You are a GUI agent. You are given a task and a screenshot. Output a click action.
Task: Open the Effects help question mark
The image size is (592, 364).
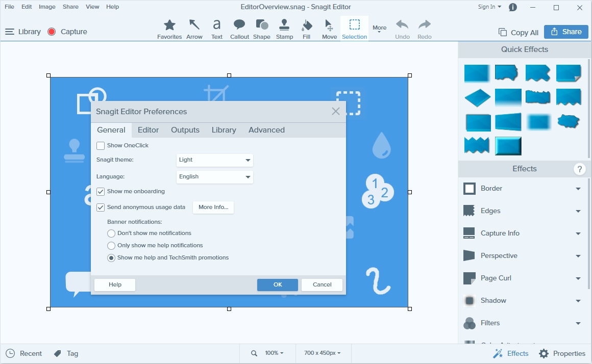579,169
